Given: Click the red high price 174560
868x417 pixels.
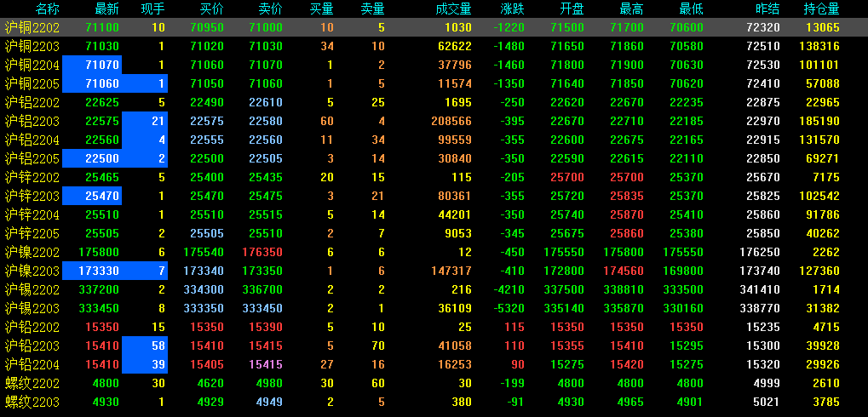Looking at the screenshot, I should tap(624, 271).
